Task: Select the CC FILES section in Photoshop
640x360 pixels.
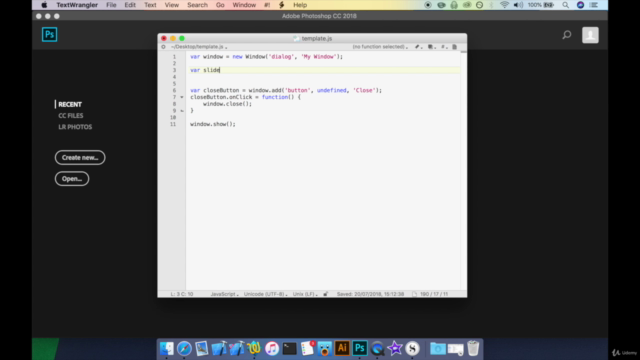Action: pyautogui.click(x=71, y=116)
